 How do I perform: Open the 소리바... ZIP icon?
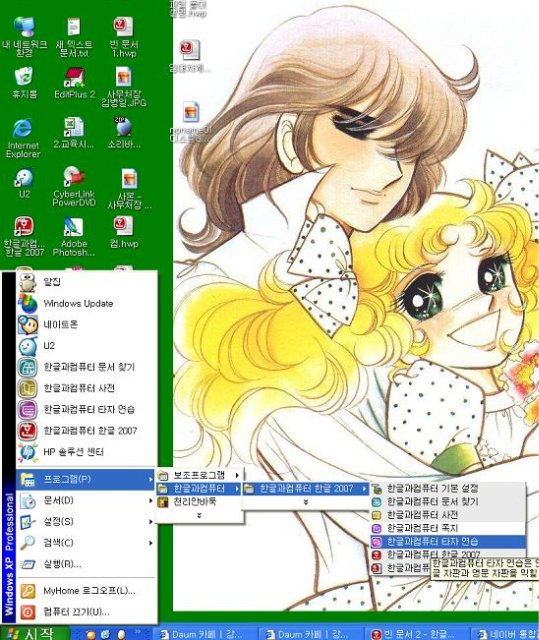(124, 133)
